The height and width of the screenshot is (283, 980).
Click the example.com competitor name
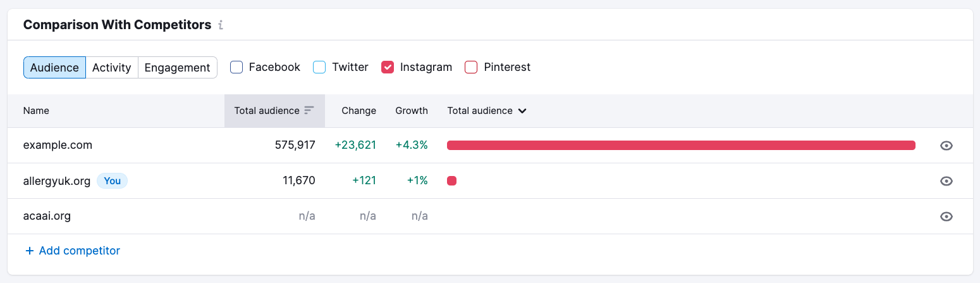58,145
